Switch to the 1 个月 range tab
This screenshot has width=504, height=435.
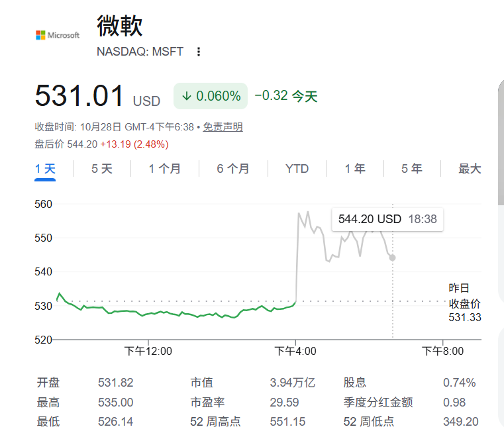164,169
